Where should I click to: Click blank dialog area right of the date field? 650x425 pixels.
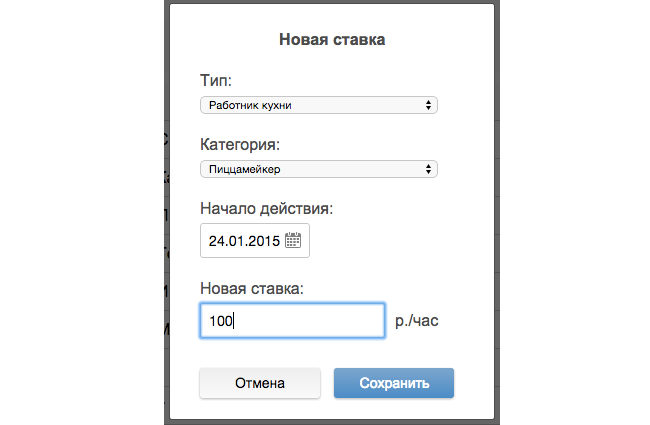coord(394,240)
